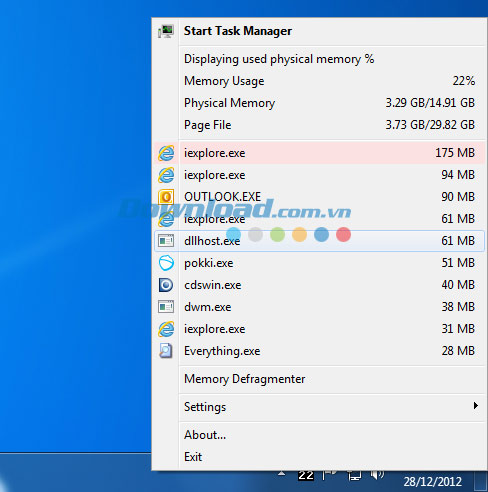The height and width of the screenshot is (492, 488).
Task: Open the Action Center flag tray icon
Action: [x=330, y=476]
